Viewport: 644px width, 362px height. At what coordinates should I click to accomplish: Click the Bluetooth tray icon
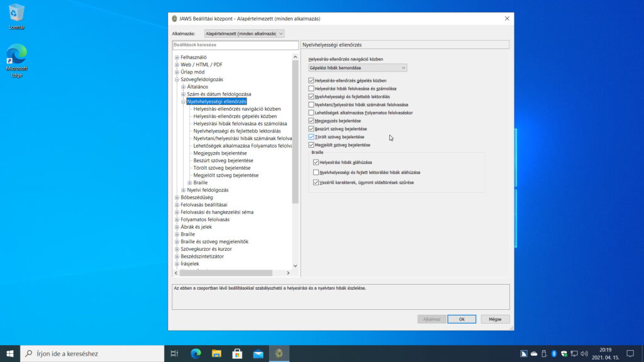click(553, 353)
